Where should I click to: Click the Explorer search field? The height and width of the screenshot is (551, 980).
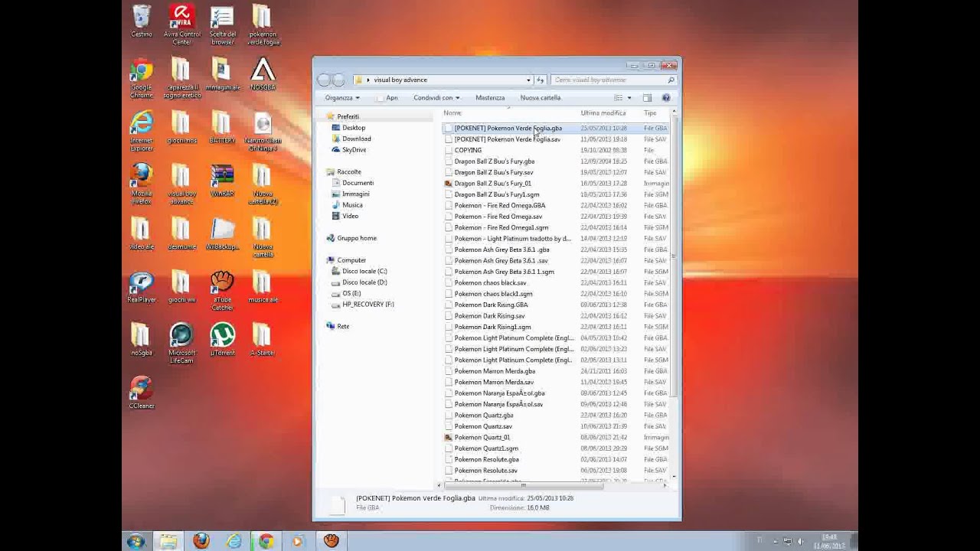click(x=613, y=80)
